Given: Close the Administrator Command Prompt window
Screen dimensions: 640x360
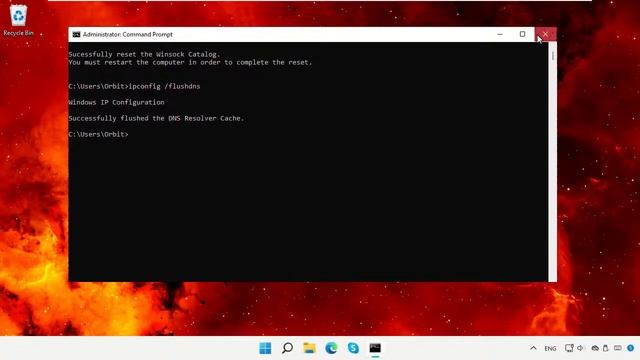Looking at the screenshot, I should pyautogui.click(x=546, y=34).
